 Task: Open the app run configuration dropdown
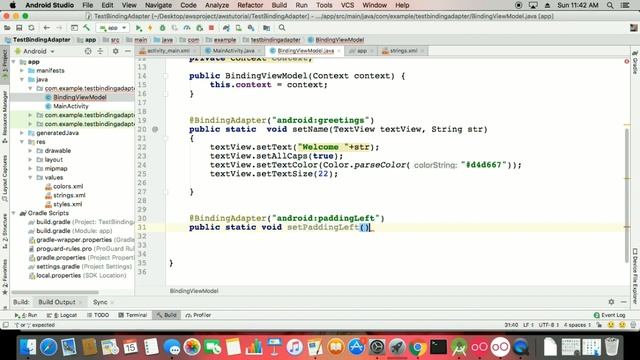113,28
